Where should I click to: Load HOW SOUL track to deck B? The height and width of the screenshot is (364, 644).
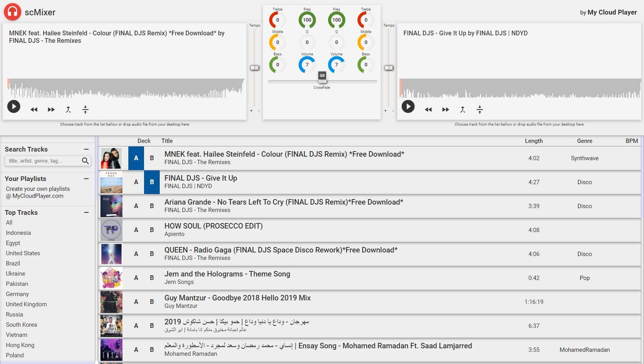(152, 230)
